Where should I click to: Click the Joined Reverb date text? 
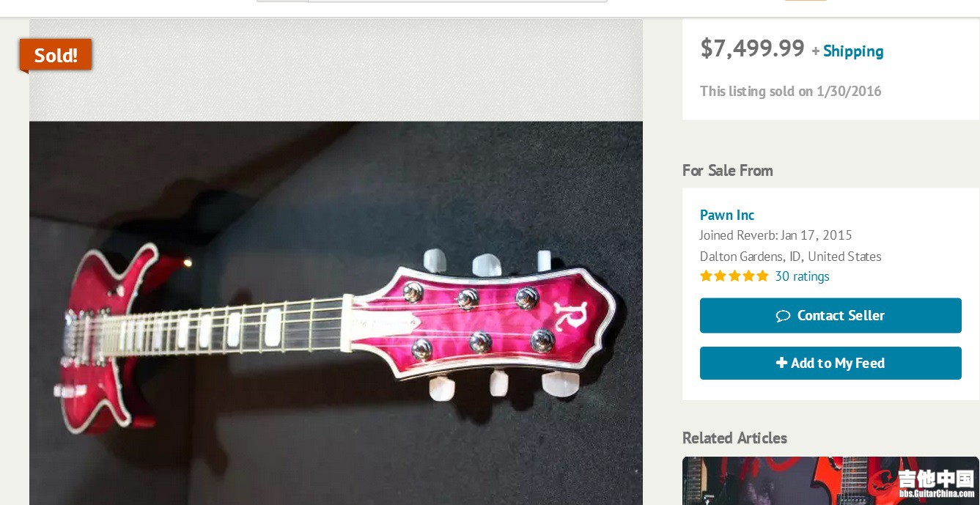[x=775, y=235]
